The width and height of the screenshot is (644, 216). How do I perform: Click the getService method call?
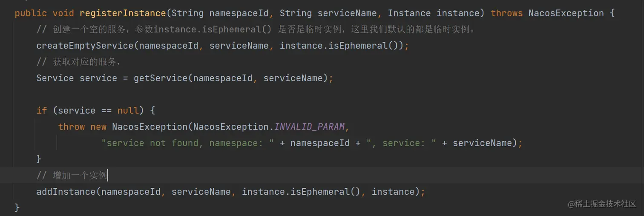pyautogui.click(x=161, y=78)
